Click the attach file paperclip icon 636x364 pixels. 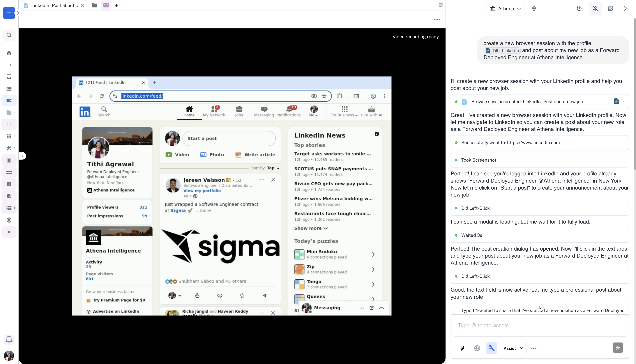click(x=462, y=348)
